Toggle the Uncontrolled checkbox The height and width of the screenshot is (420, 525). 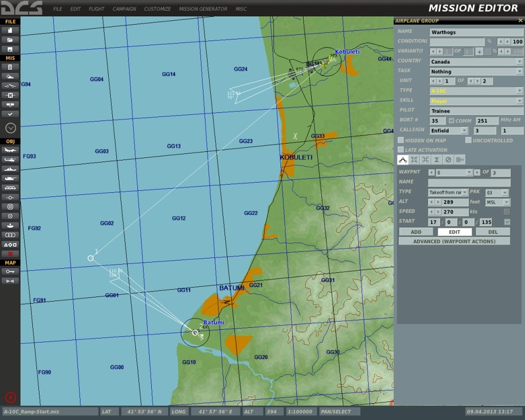(468, 141)
